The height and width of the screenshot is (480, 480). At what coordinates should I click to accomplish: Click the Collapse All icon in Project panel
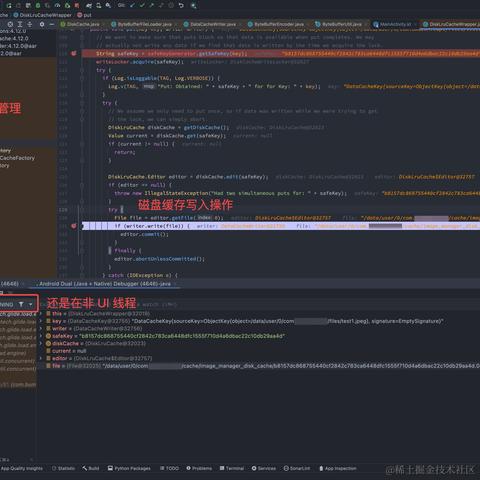pos(30,24)
